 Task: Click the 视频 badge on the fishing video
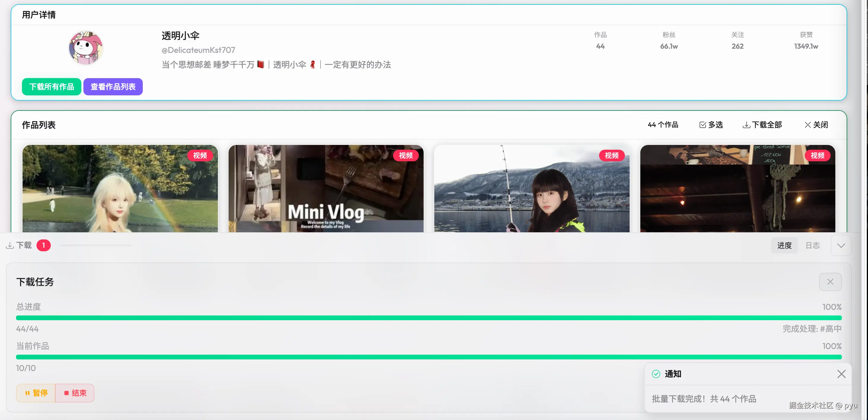(x=612, y=155)
